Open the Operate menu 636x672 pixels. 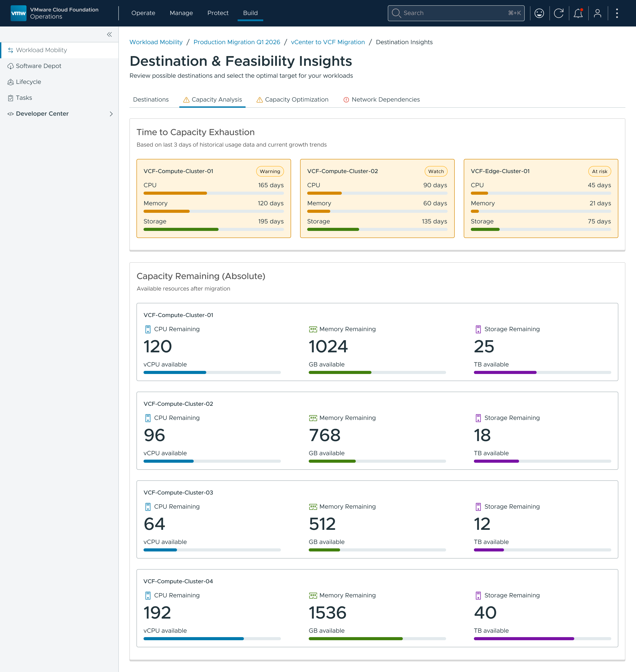(143, 13)
